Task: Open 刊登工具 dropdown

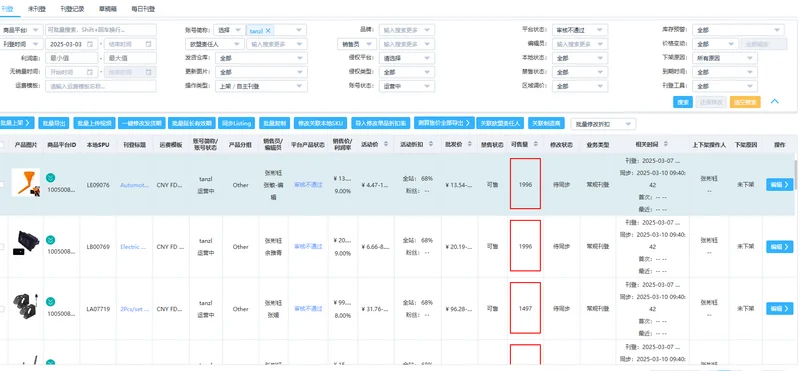Action: tap(724, 86)
